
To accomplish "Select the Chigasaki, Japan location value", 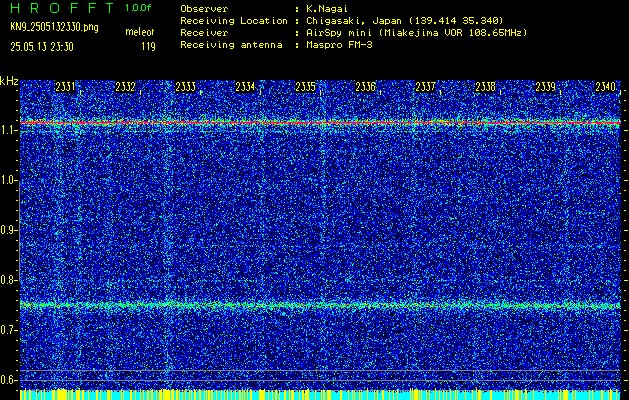I will [x=405, y=20].
